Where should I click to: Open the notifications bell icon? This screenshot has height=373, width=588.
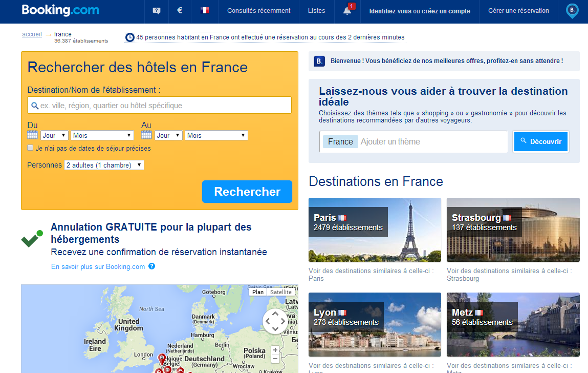click(x=347, y=11)
